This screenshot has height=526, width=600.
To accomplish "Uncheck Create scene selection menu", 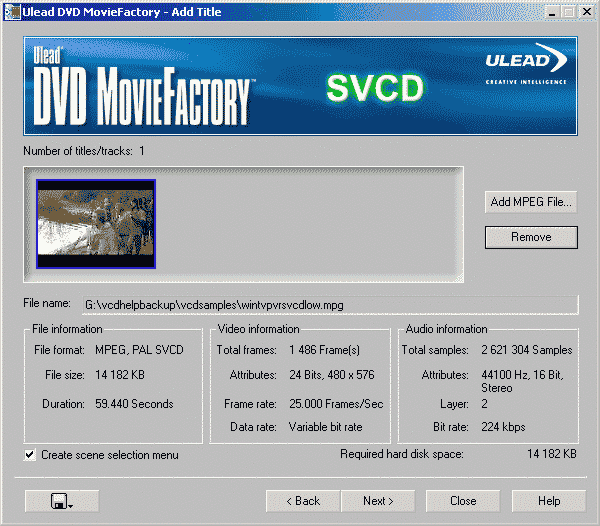I will point(30,455).
